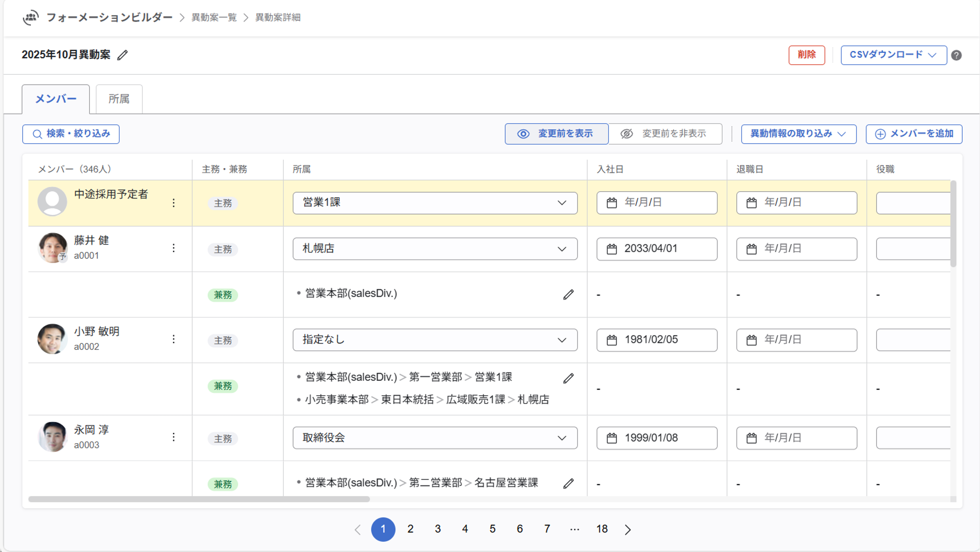This screenshot has height=552, width=980.
Task: Click the next page arrow in pagination
Action: click(628, 529)
